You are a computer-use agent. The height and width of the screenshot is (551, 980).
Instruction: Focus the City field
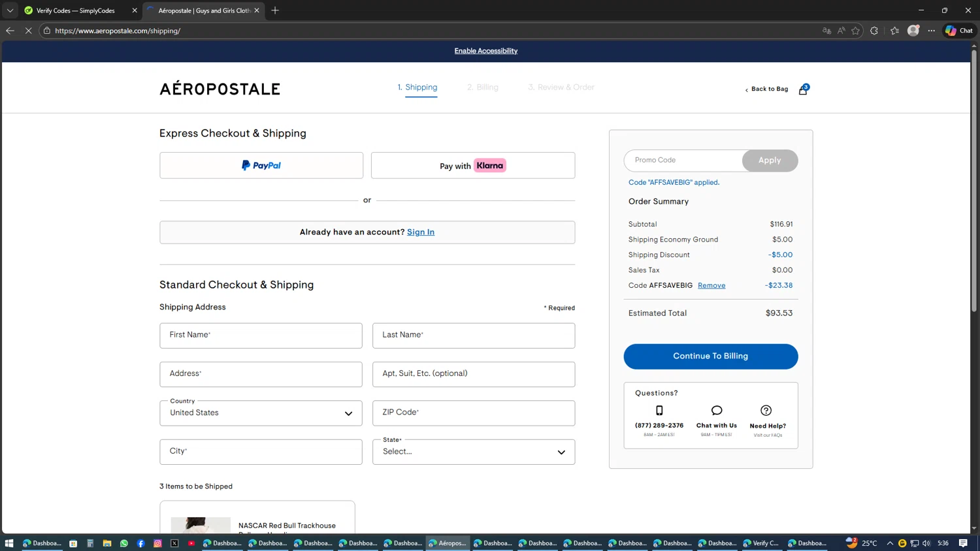[261, 452]
